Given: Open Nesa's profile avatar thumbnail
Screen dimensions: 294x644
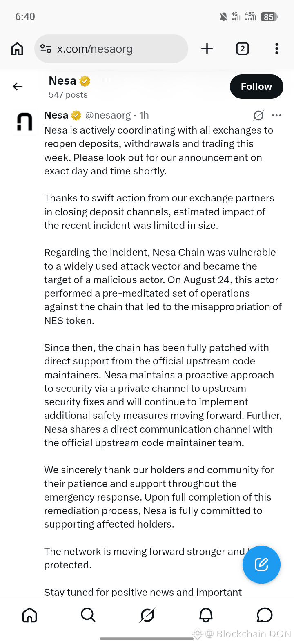Looking at the screenshot, I should [x=24, y=122].
